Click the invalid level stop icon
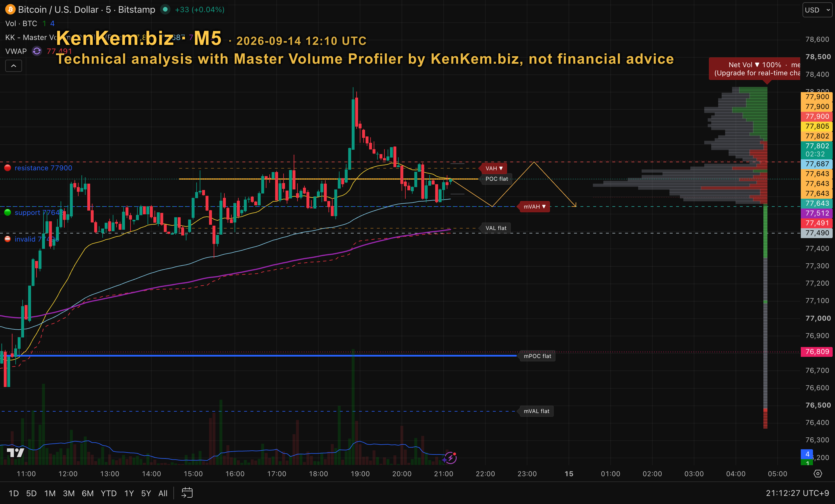The height and width of the screenshot is (504, 835). point(8,239)
